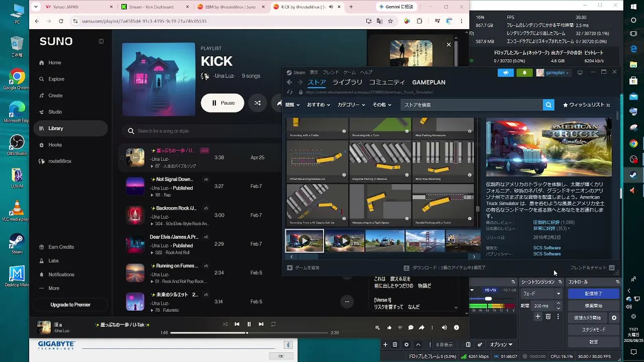Open OBS 設定 settings button
Screen dimensions: 644x362
[x=593, y=342]
